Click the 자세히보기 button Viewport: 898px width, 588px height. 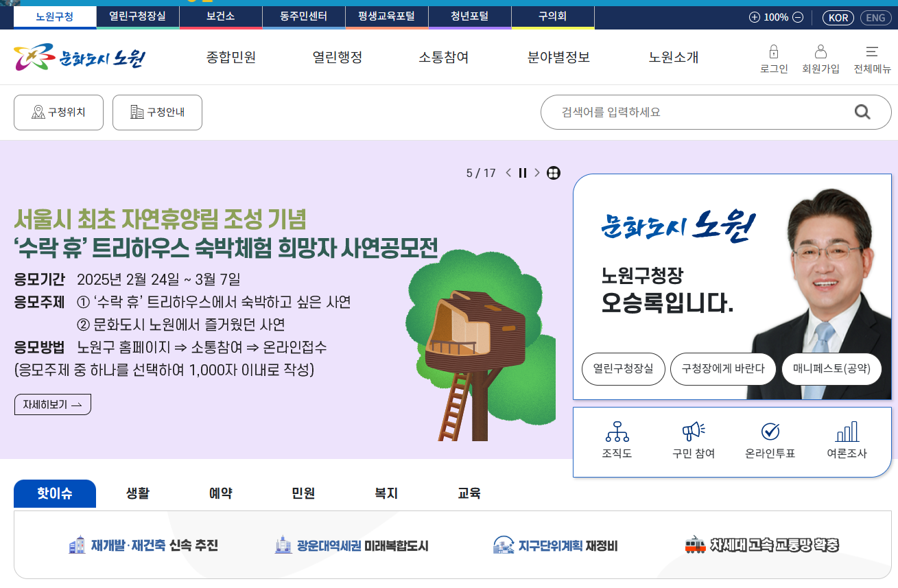tap(52, 404)
